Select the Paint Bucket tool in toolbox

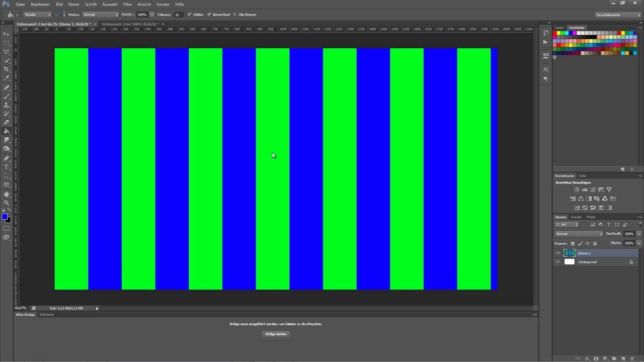pyautogui.click(x=7, y=131)
